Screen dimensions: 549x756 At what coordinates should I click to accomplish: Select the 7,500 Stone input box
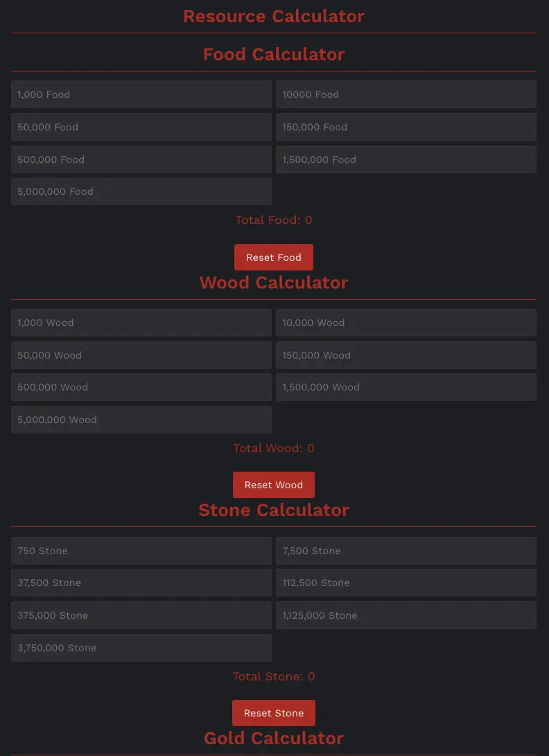(x=406, y=551)
